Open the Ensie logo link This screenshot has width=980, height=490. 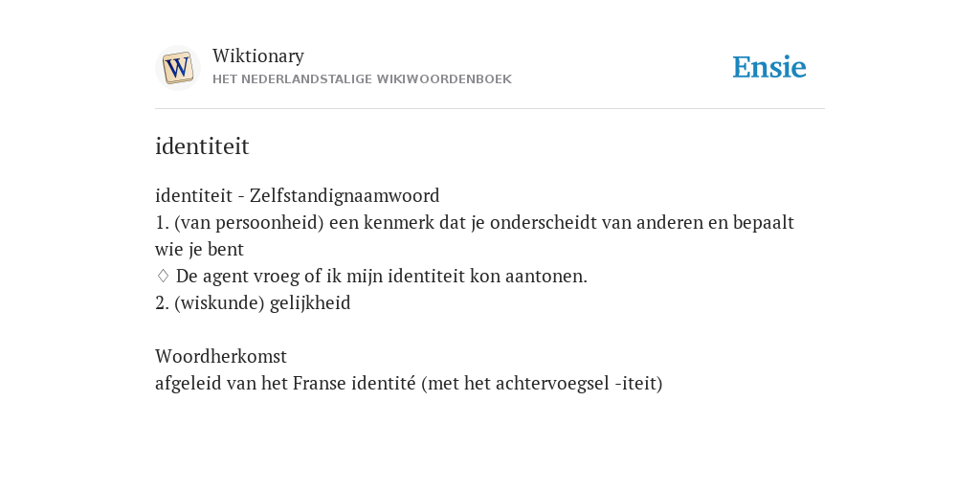pos(768,68)
